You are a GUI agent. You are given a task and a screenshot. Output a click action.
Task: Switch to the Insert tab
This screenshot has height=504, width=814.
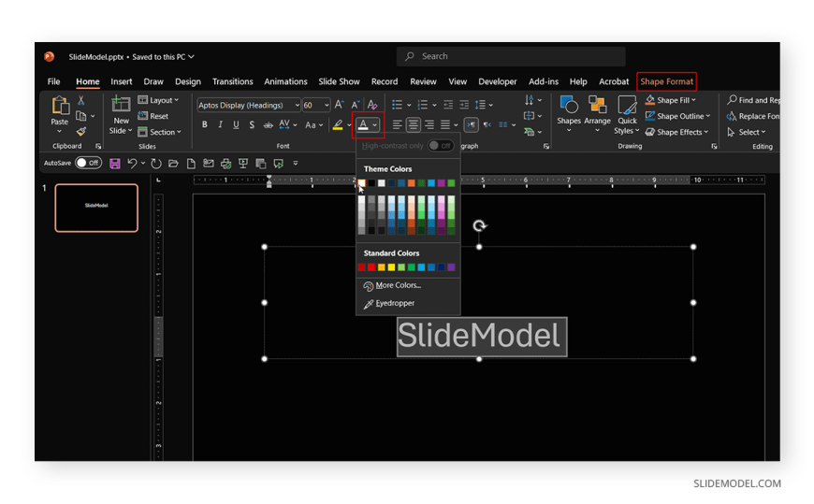pyautogui.click(x=121, y=81)
